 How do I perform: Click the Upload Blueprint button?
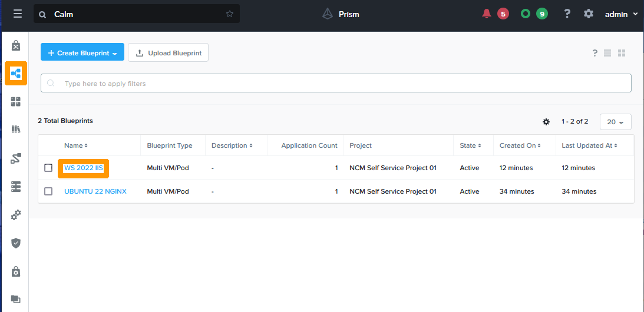point(168,52)
